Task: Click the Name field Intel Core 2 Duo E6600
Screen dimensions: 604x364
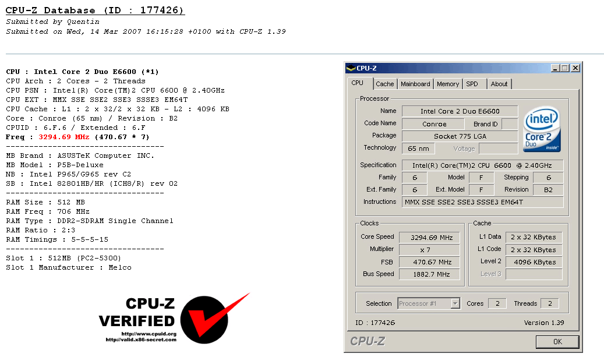Action: (x=460, y=111)
